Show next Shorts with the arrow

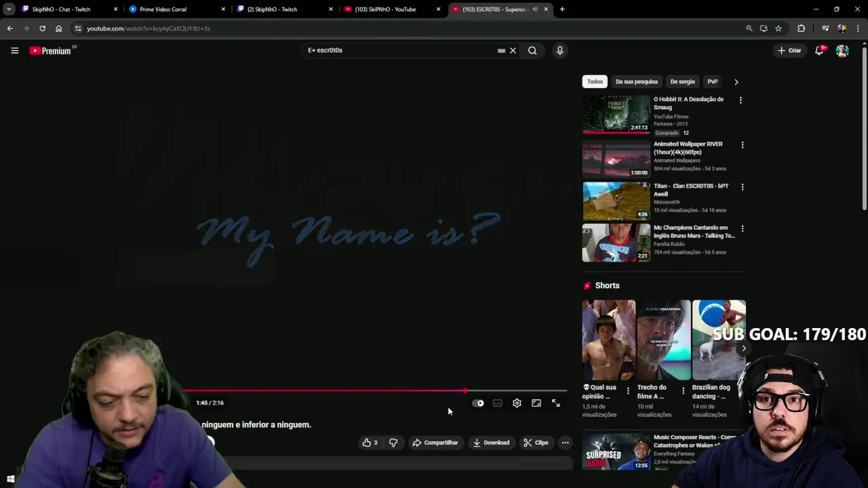click(743, 348)
